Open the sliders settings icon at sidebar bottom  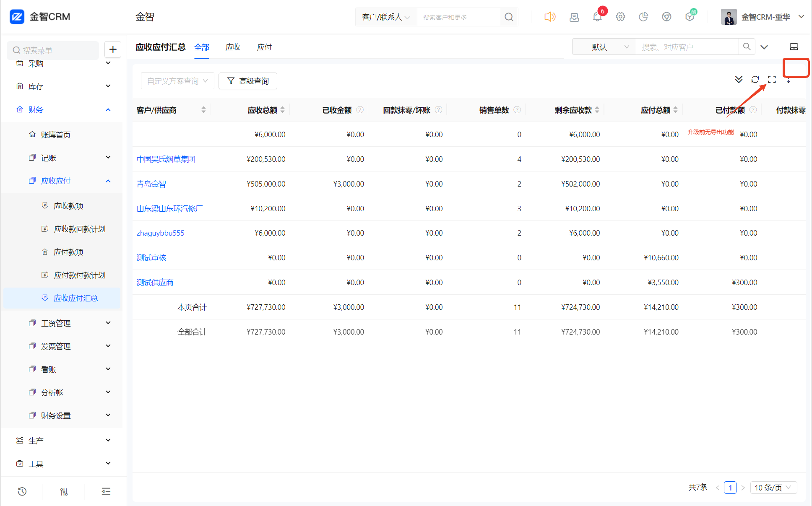click(x=64, y=491)
